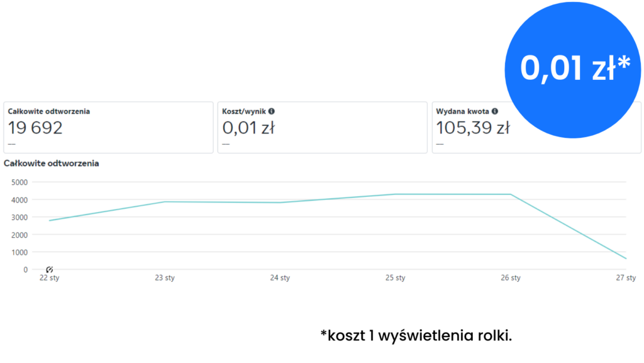Click the 19 692 total plays value

coord(35,128)
